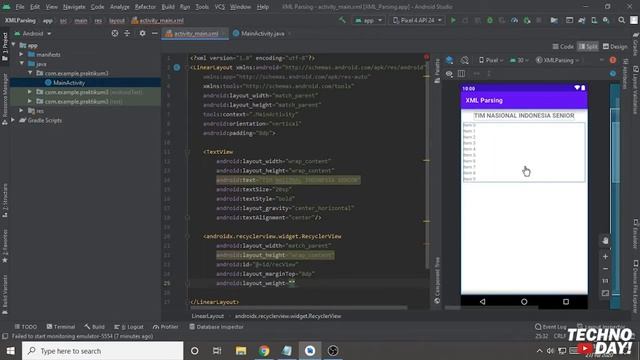Screen dimensions: 640x360
Task: Toggle the Project tool window stripe button
Action: tap(5, 47)
